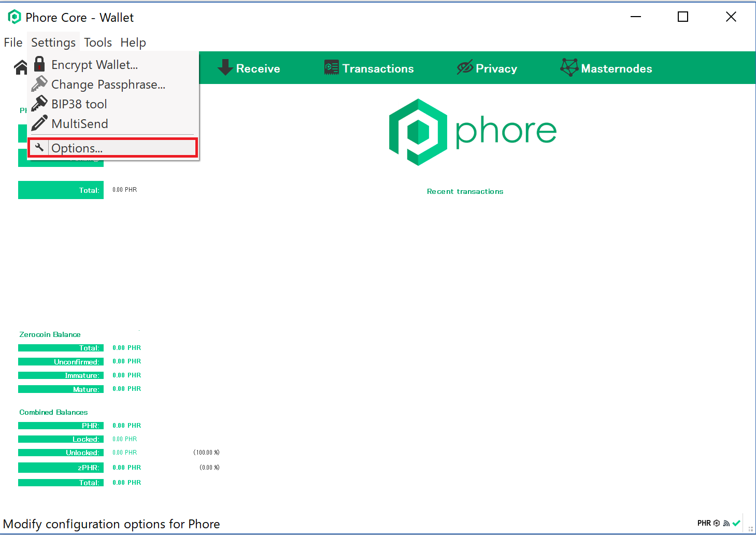Click the 'Phore Core - Wallet' window title

(x=80, y=18)
